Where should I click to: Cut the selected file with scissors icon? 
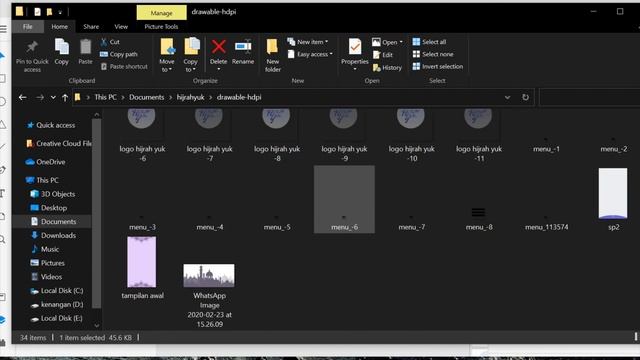click(x=110, y=42)
